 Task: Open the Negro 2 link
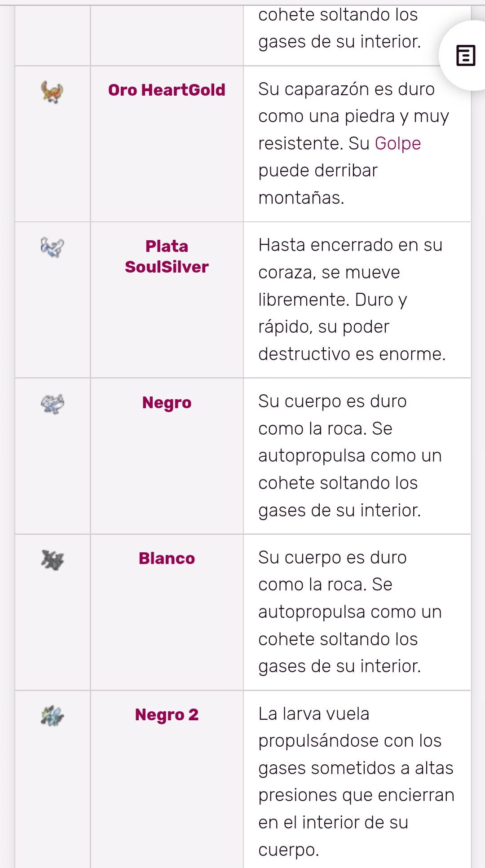[167, 714]
